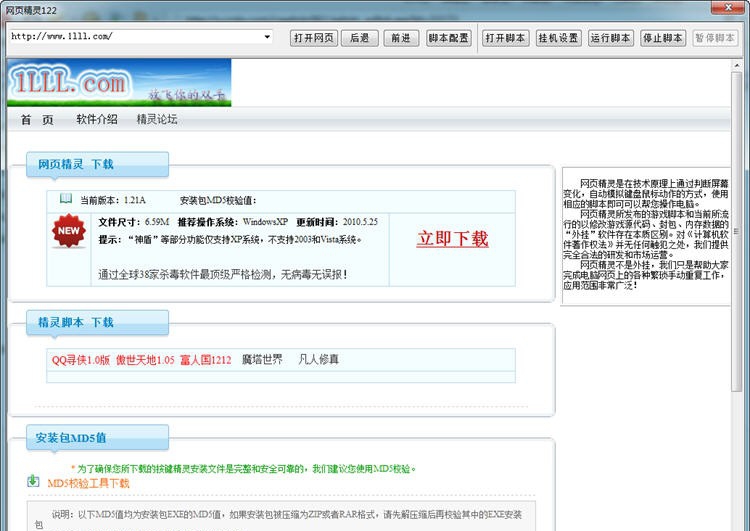Go back with the 后退 button
Image resolution: width=750 pixels, height=531 pixels.
[x=359, y=38]
